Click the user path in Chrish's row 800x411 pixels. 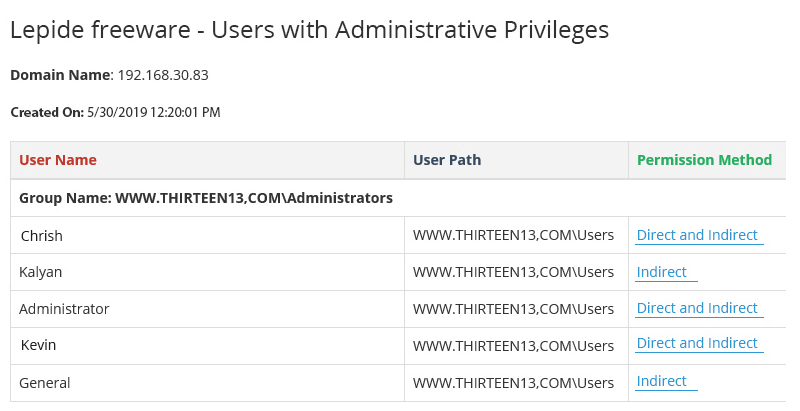(x=513, y=235)
